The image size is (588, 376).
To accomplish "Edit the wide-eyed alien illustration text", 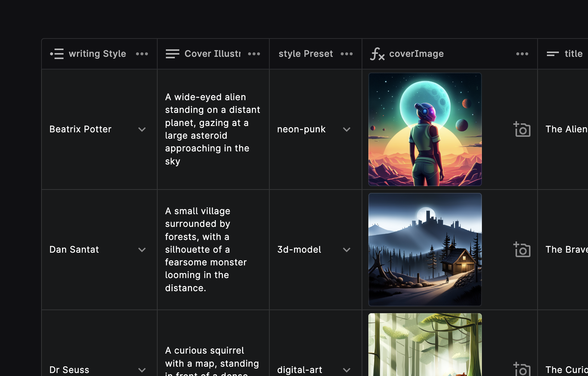I will click(213, 129).
